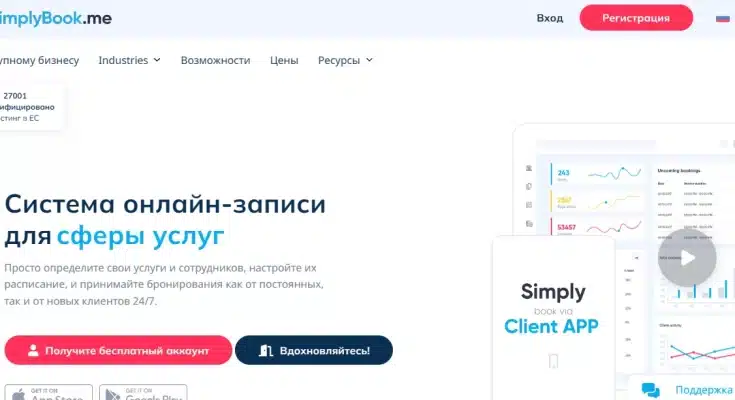The width and height of the screenshot is (735, 400).
Task: Open the Цены menu item
Action: [x=284, y=60]
